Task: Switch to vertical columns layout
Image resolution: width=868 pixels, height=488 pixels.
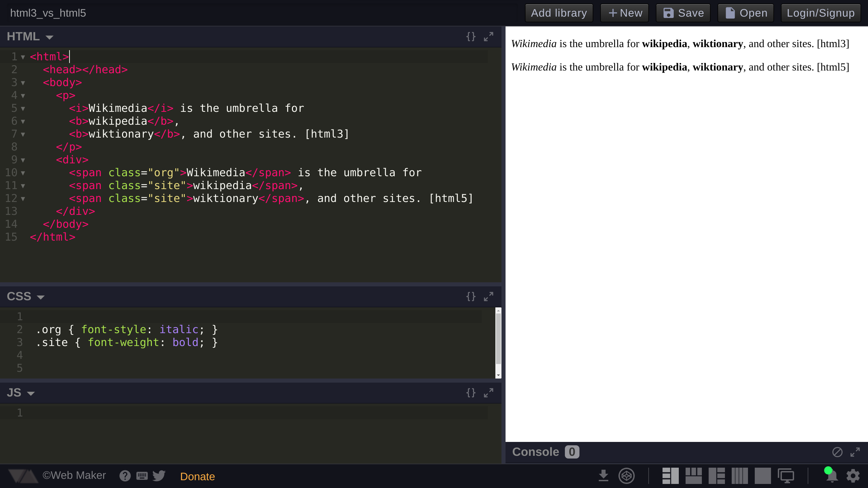Action: pyautogui.click(x=739, y=476)
